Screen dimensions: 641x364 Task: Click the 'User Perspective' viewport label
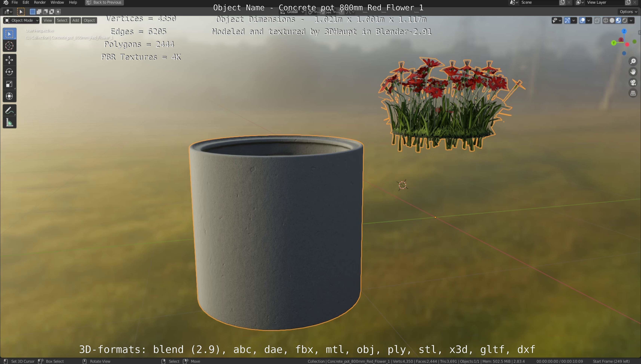pos(40,30)
